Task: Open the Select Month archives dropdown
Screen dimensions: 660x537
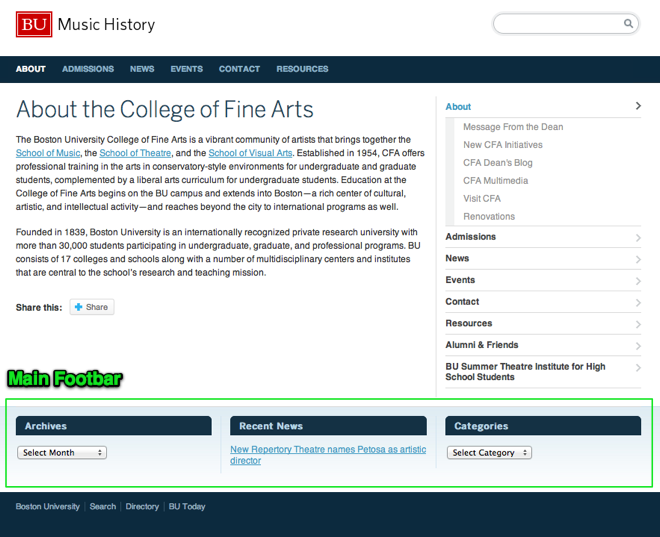Action: pos(62,453)
